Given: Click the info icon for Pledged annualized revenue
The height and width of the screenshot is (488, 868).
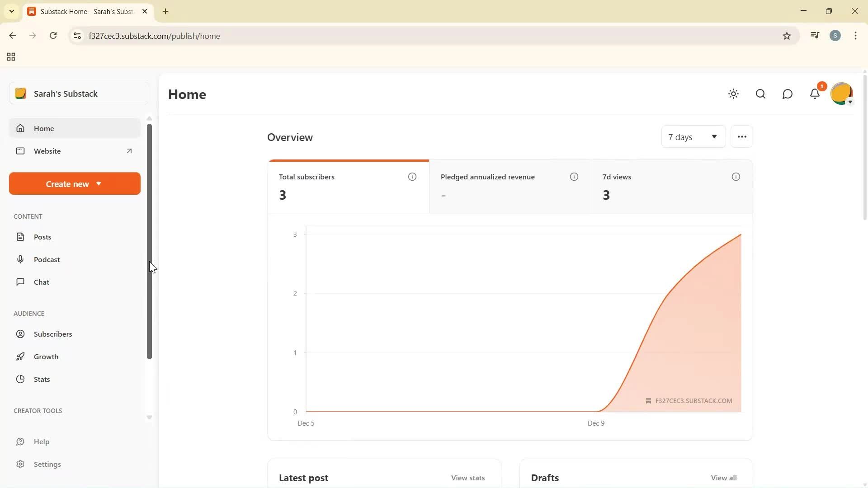Looking at the screenshot, I should point(574,177).
